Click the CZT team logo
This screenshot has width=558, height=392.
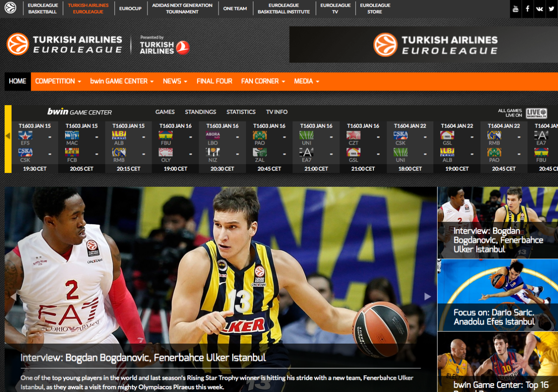coord(353,135)
